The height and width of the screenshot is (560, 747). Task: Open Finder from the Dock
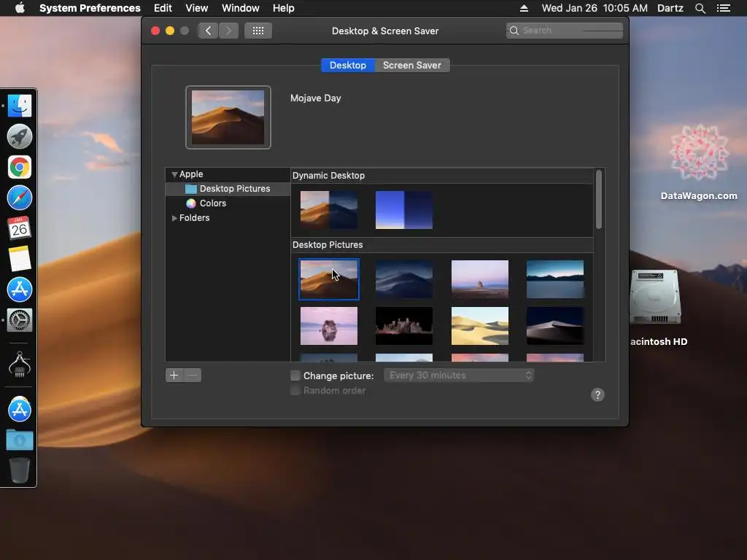[20, 106]
